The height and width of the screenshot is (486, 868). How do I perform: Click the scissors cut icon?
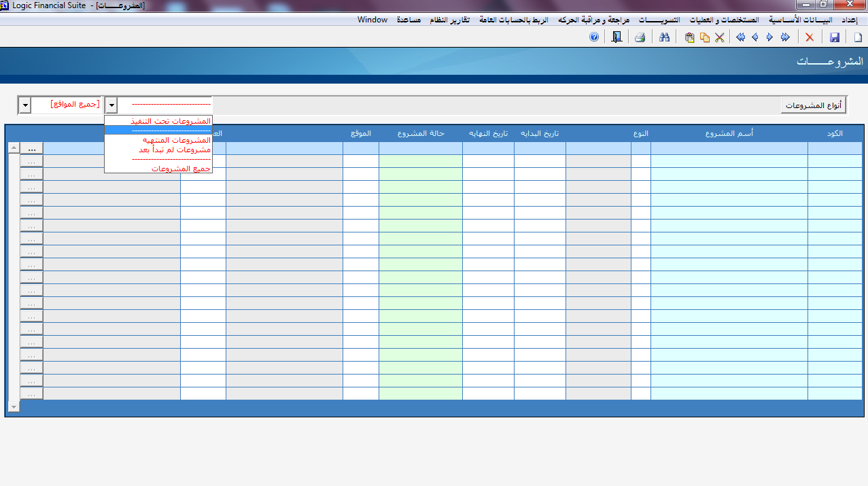pos(719,37)
